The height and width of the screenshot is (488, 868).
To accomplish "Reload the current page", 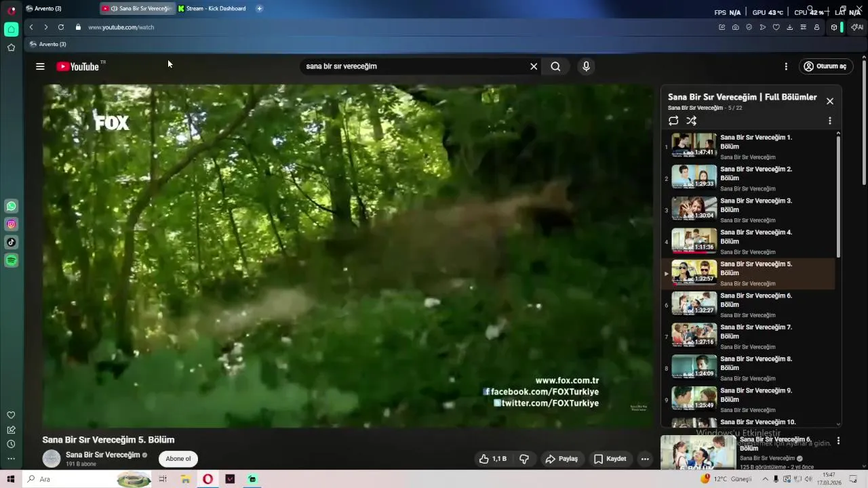I will [x=61, y=27].
